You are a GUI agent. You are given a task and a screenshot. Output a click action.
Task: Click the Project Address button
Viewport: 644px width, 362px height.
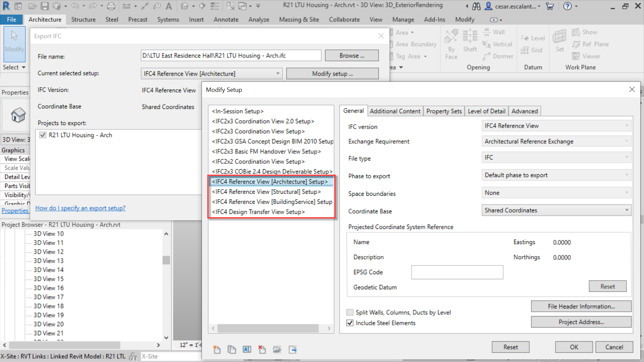[x=581, y=322]
